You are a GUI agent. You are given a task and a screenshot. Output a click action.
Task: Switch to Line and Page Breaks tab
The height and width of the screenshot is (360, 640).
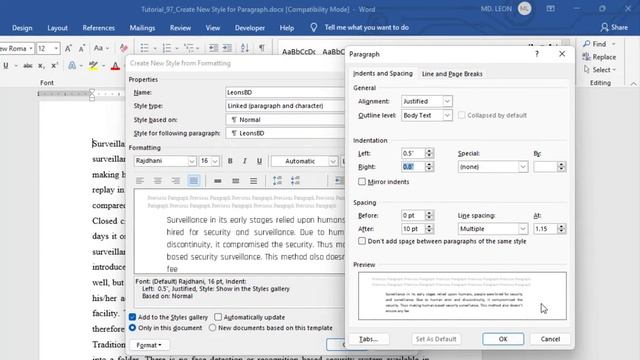point(452,74)
